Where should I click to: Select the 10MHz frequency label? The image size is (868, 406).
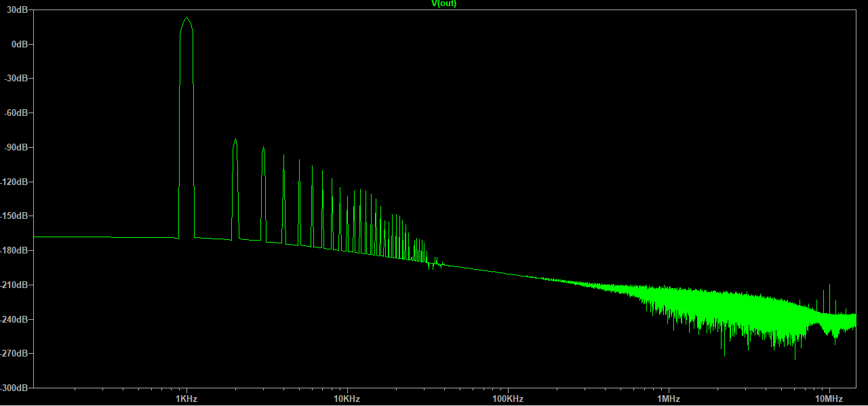pos(829,398)
